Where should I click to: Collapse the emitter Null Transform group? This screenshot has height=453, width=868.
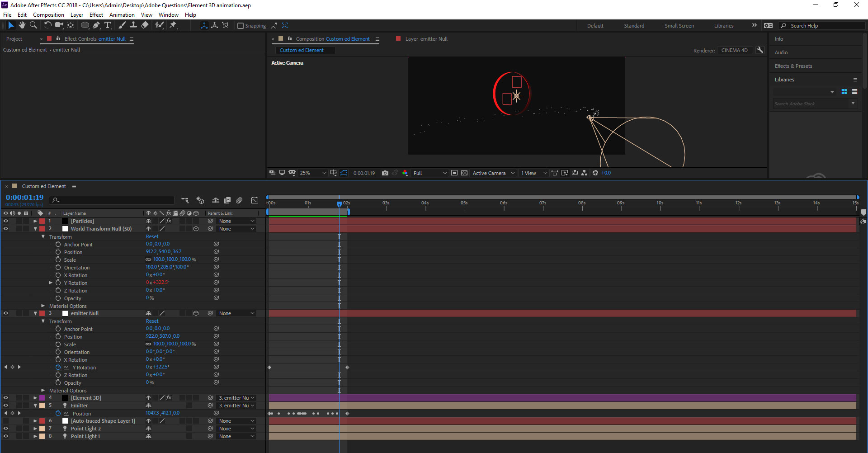coord(43,321)
